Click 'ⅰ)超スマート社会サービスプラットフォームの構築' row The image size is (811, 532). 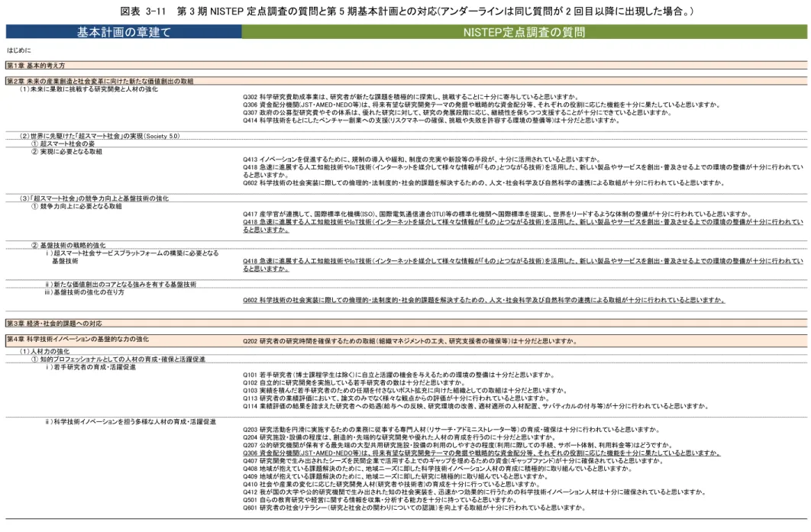[132, 257]
